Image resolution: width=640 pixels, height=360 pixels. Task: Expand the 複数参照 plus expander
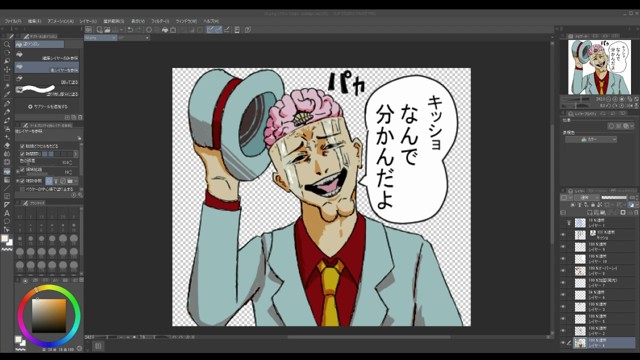pyautogui.click(x=18, y=180)
